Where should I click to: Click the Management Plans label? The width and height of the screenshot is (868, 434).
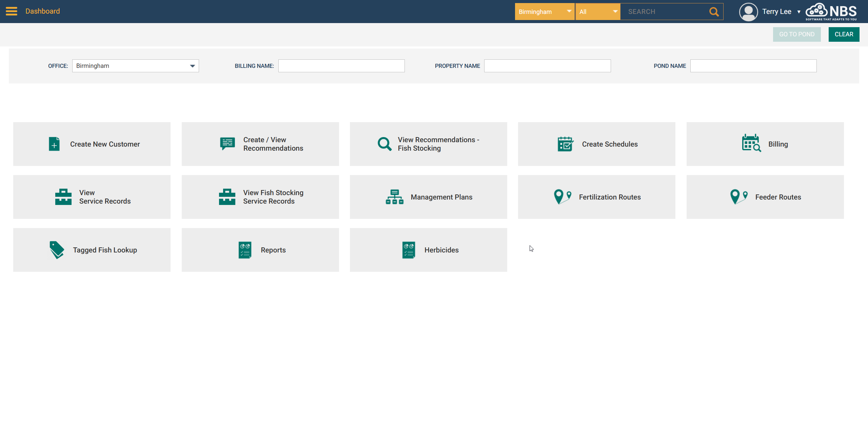tap(441, 197)
